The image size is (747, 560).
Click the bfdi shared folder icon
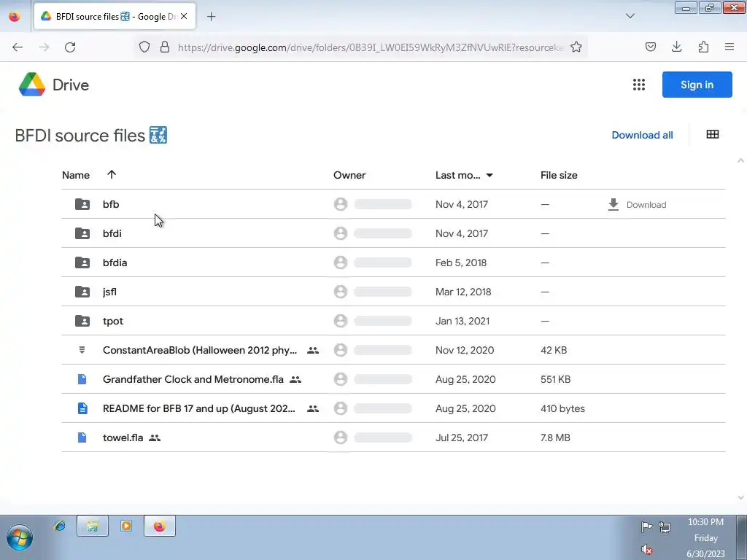click(x=82, y=233)
